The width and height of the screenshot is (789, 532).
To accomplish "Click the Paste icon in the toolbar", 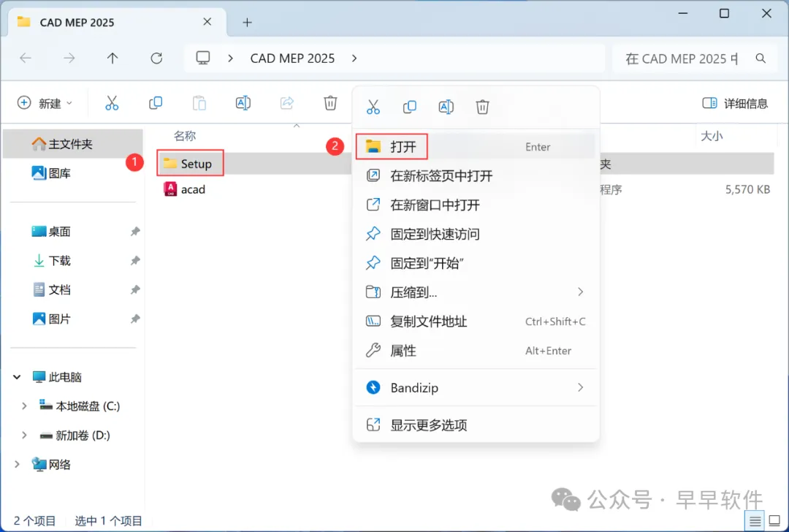I will [199, 103].
